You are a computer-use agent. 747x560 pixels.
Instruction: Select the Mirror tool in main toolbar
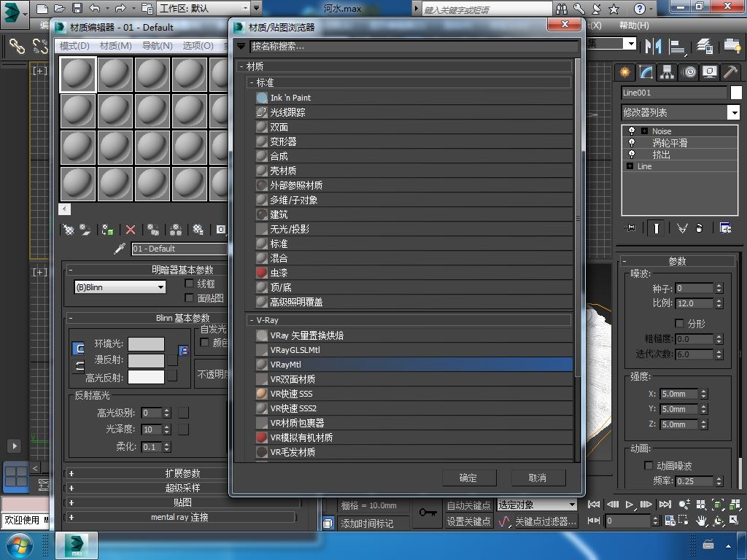pos(653,46)
